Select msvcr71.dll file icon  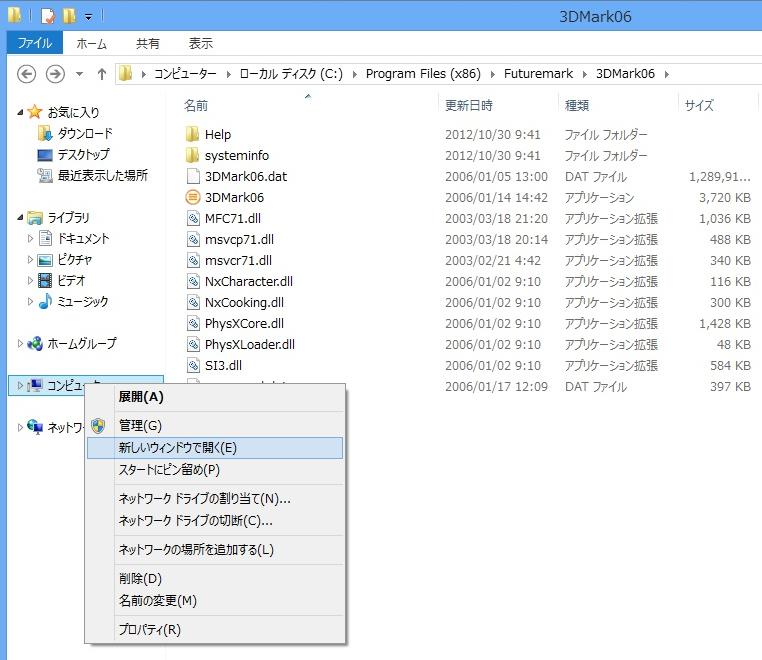pos(193,260)
